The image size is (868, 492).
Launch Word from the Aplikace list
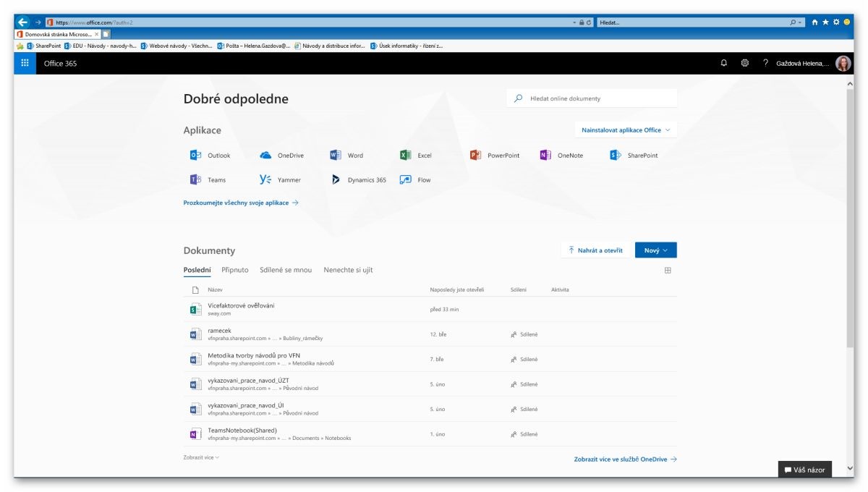click(346, 156)
